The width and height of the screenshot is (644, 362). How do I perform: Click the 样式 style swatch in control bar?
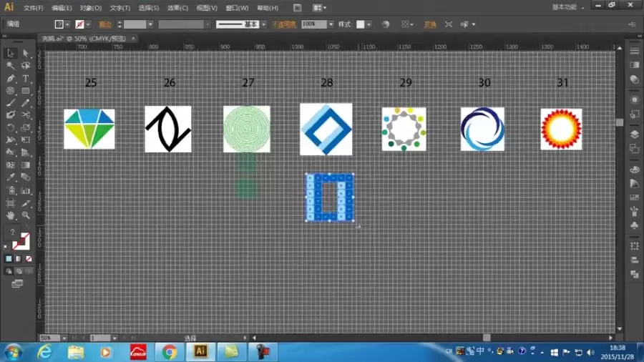[360, 24]
